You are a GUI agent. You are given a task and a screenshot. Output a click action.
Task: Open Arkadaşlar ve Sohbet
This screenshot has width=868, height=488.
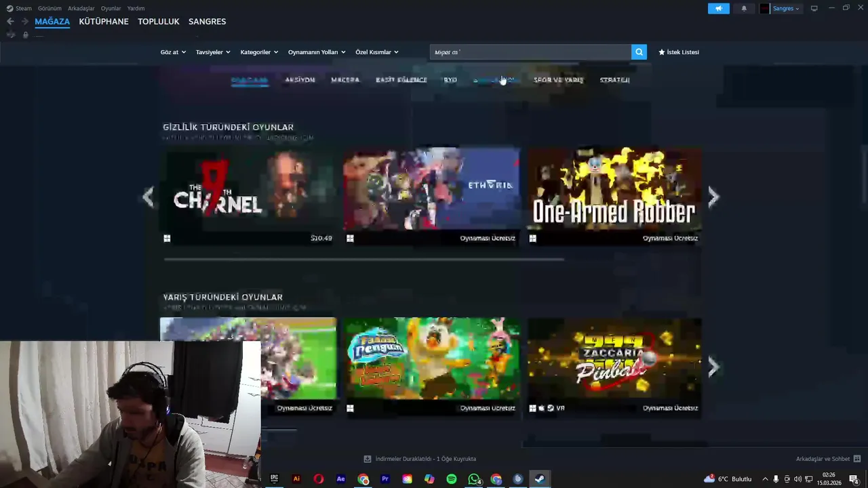click(x=823, y=459)
